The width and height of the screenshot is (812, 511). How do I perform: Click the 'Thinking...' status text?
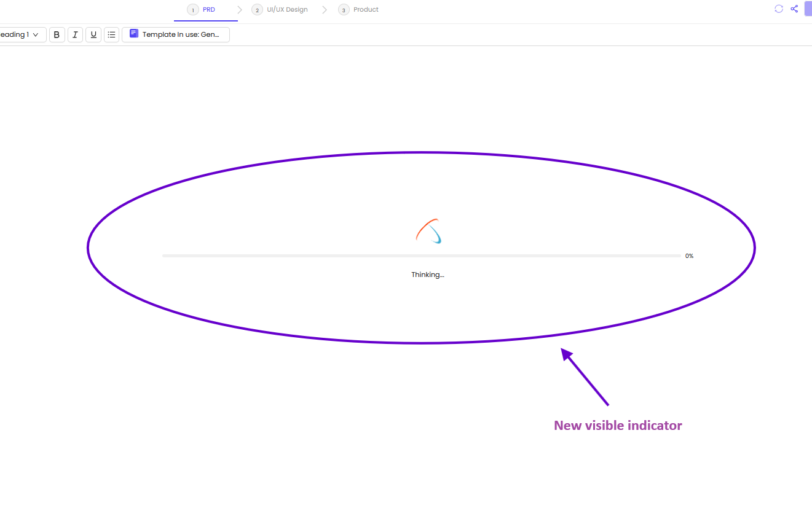(x=428, y=275)
